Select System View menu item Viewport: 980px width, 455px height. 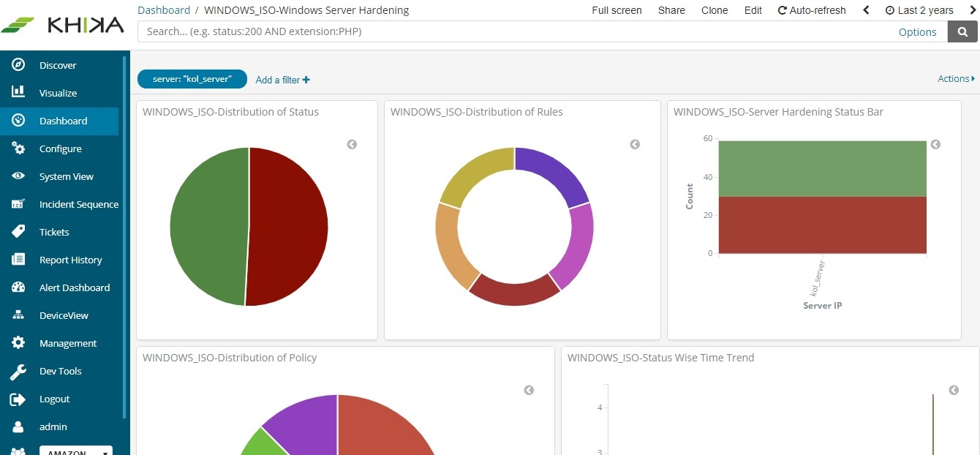pos(67,176)
